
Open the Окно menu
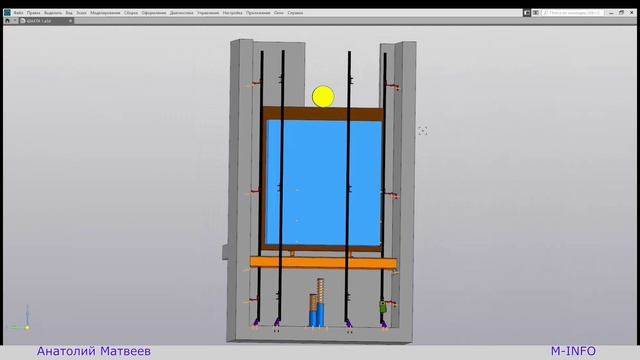tap(279, 13)
